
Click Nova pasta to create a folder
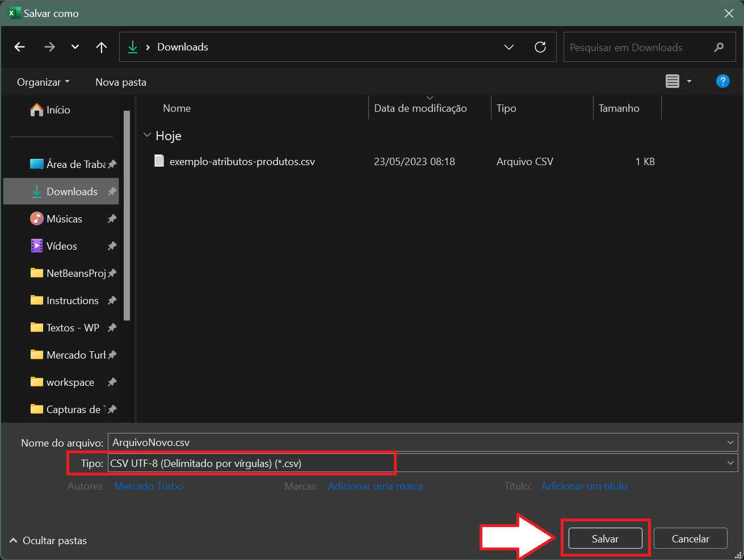coord(120,82)
